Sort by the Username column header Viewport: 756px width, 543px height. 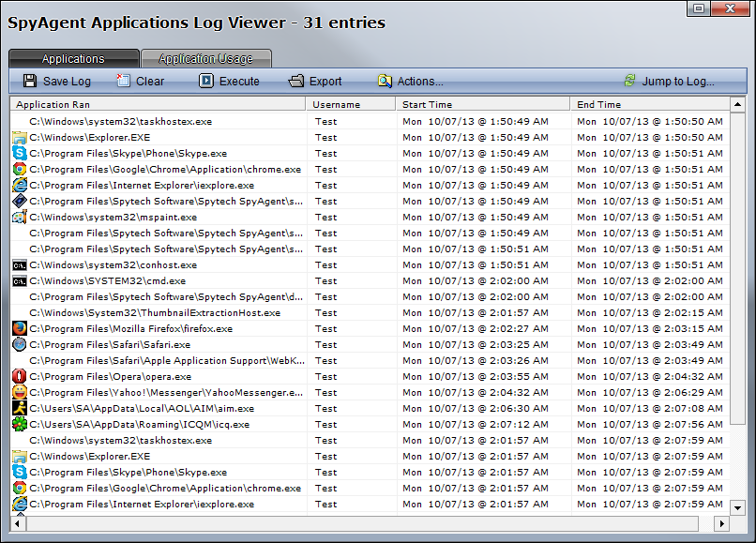(x=348, y=105)
